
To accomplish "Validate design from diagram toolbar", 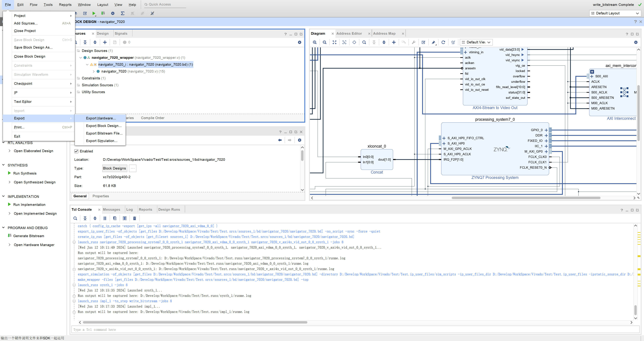I will (423, 42).
